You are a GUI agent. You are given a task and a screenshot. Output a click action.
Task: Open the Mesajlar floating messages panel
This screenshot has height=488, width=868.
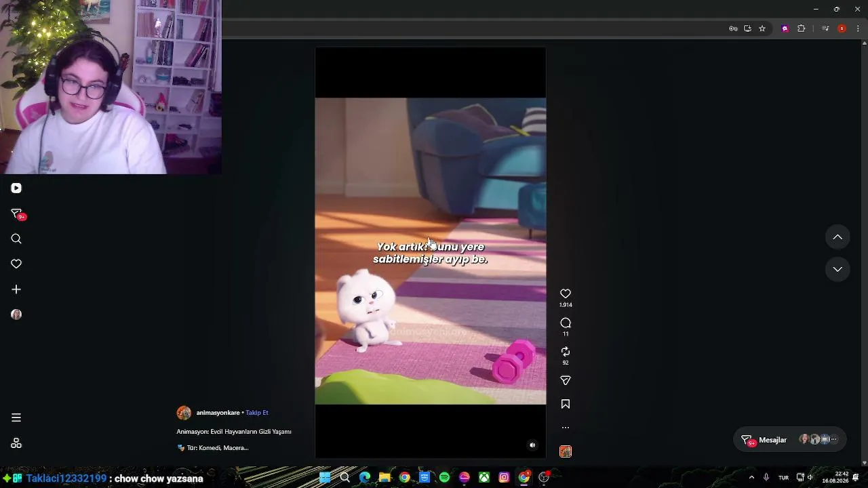point(790,440)
